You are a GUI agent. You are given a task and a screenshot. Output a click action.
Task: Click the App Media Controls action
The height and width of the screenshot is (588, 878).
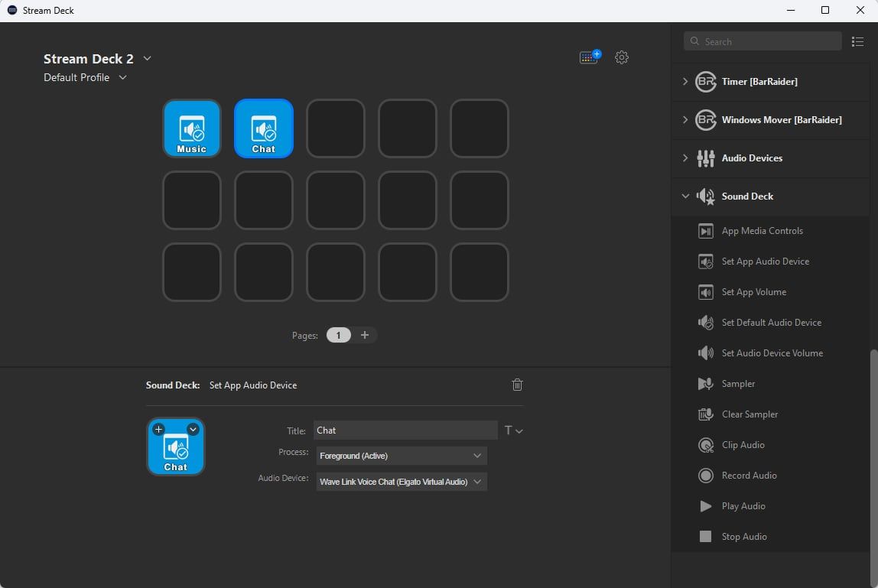tap(762, 231)
